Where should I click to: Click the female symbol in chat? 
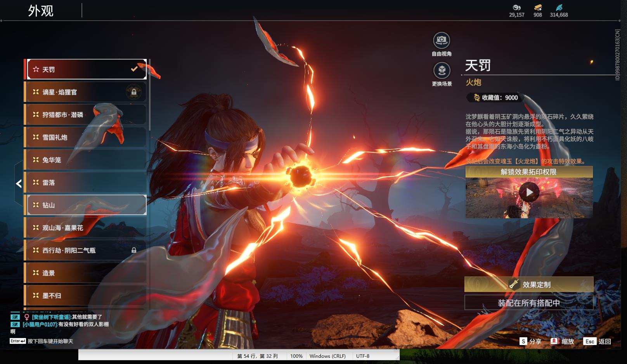click(27, 317)
